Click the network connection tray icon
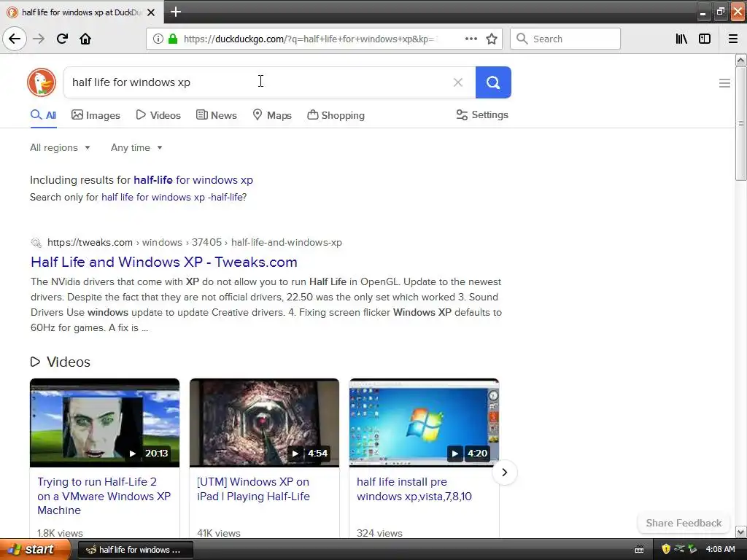 [679, 549]
